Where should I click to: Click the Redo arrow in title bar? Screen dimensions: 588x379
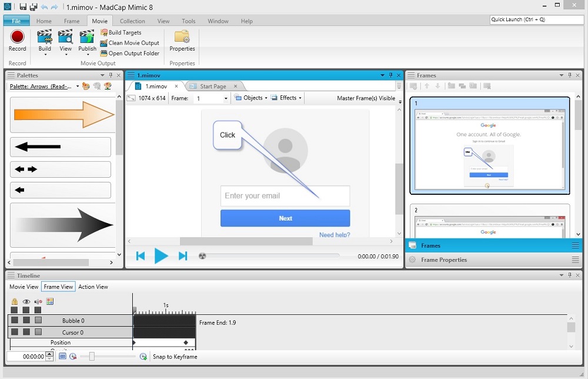click(x=54, y=6)
